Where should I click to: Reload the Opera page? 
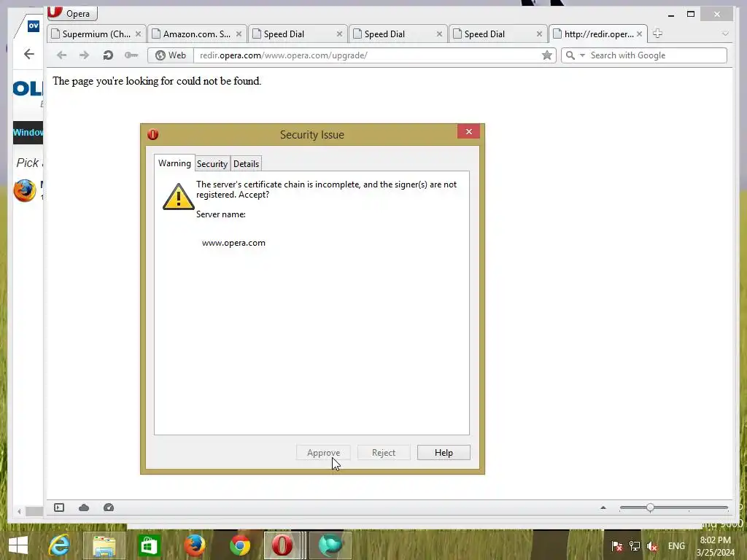(x=108, y=55)
